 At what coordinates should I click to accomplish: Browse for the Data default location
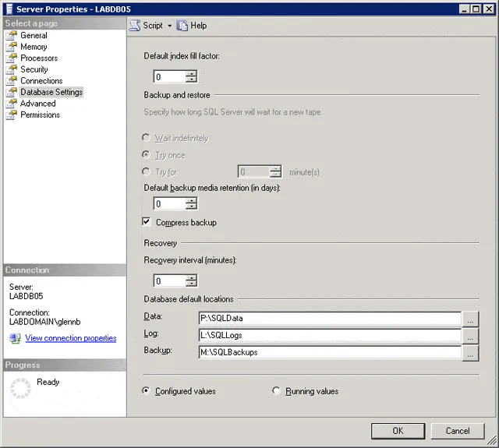pos(470,319)
